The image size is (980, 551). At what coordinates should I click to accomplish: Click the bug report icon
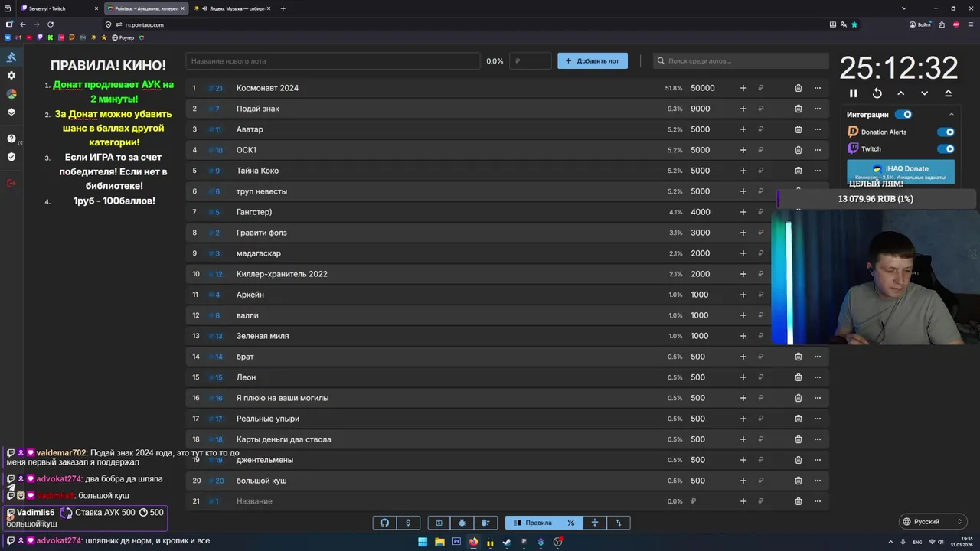click(x=462, y=523)
